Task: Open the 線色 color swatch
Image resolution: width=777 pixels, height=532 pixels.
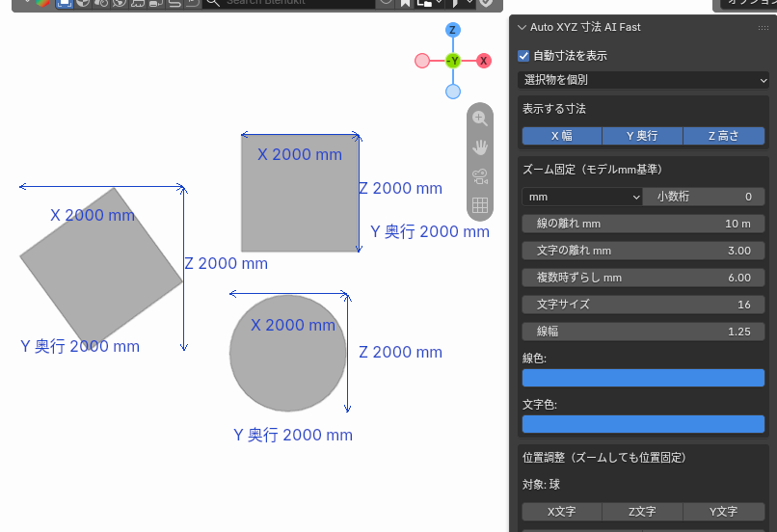Action: point(643,378)
